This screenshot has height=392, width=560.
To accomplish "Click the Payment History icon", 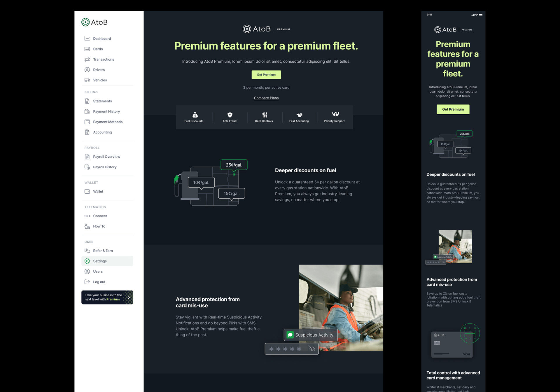I will click(87, 111).
